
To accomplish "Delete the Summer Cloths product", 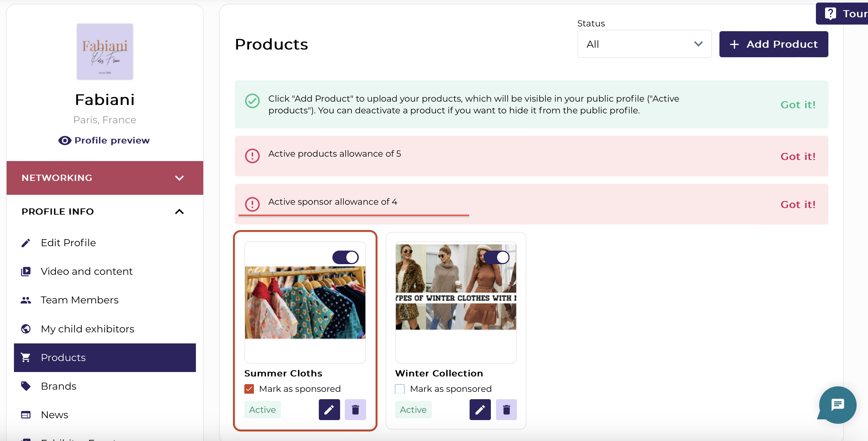I will click(355, 409).
